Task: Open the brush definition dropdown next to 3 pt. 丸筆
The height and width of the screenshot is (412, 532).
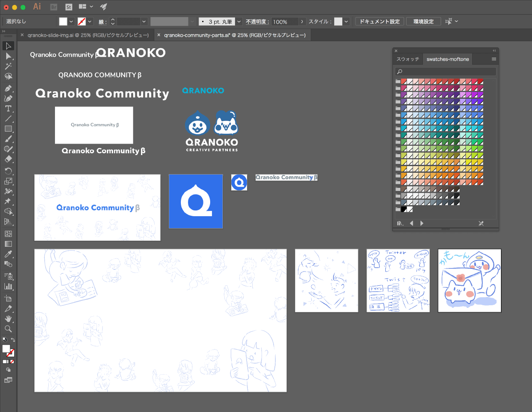Action: [x=239, y=21]
